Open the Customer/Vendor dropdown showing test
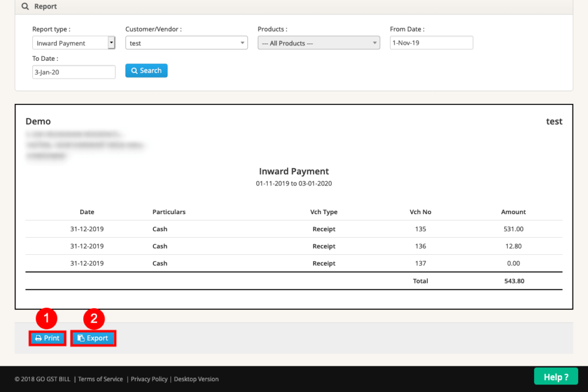This screenshot has height=392, width=588. [186, 42]
